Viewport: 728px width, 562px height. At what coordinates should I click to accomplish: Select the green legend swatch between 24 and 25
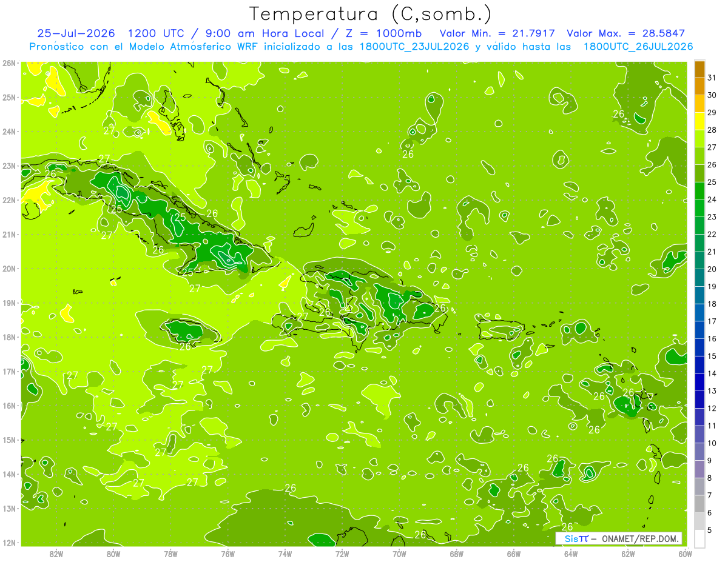(x=699, y=191)
